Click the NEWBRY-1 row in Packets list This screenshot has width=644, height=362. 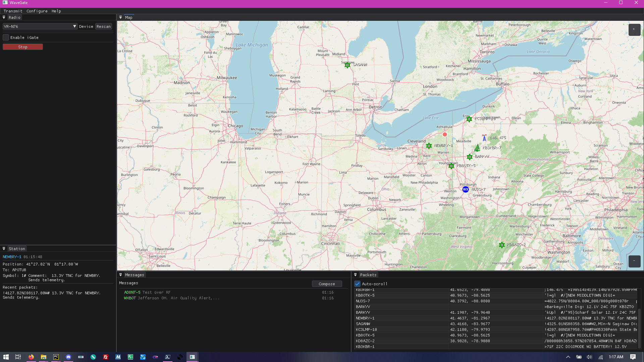pos(496,318)
